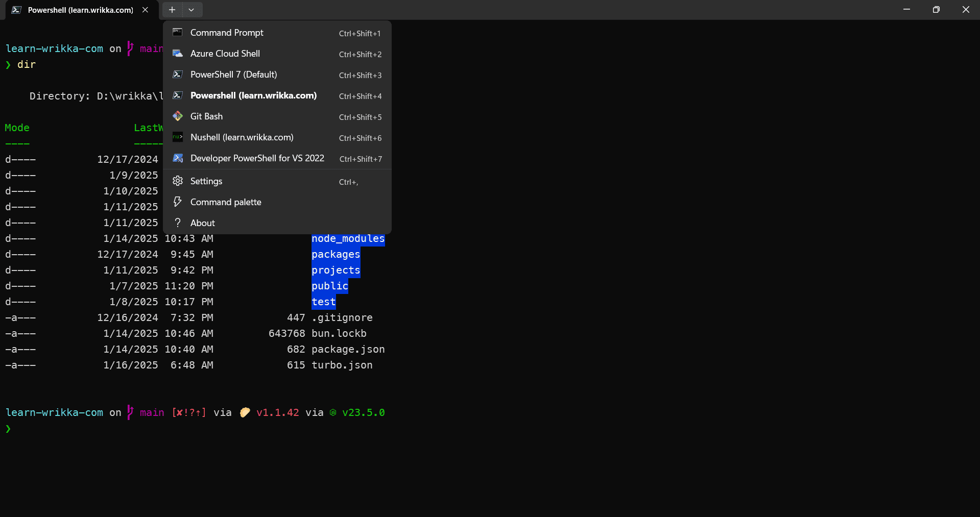
Task: Click the packages directory name
Action: pyautogui.click(x=336, y=254)
